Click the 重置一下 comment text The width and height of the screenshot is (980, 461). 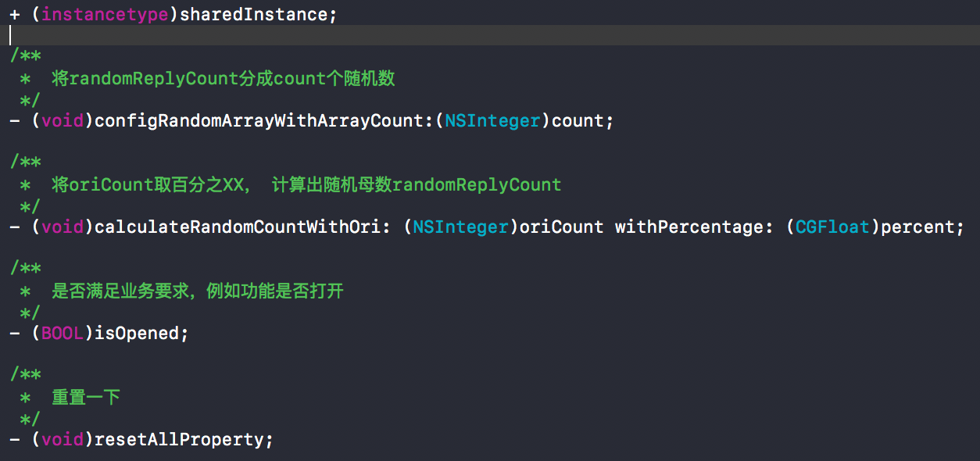tap(86, 398)
